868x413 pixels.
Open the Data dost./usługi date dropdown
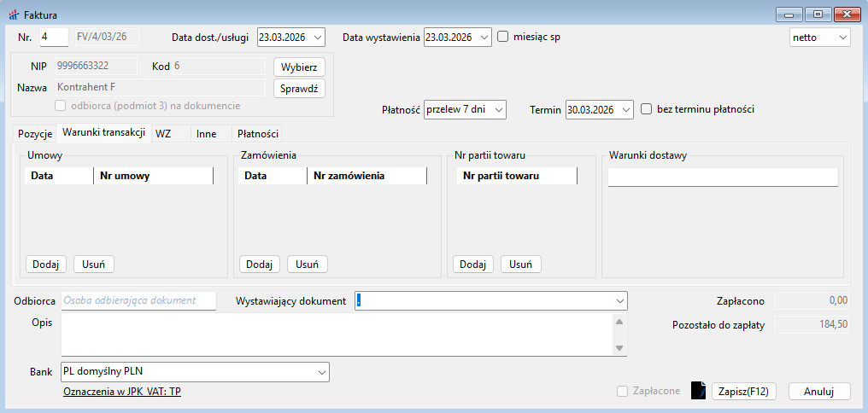(318, 38)
